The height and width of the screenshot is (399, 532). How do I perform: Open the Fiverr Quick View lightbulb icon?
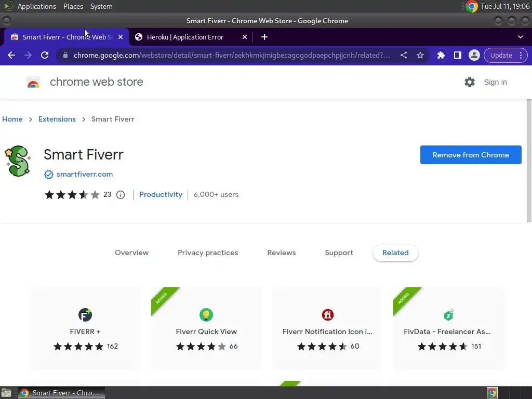click(x=206, y=315)
